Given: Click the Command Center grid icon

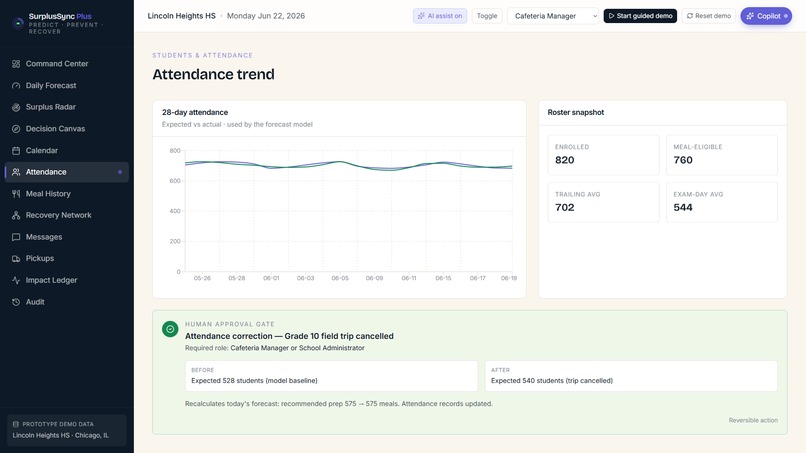Looking at the screenshot, I should pos(16,64).
